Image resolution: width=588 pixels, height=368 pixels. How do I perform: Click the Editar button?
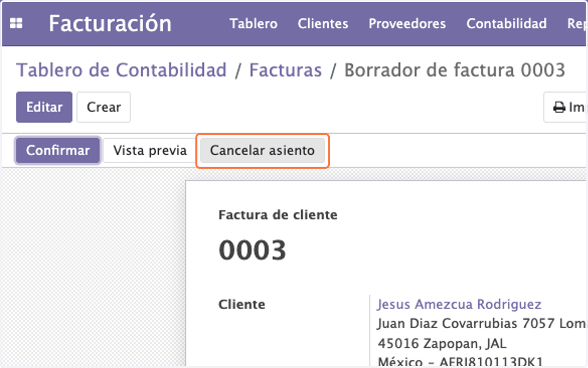coord(45,107)
